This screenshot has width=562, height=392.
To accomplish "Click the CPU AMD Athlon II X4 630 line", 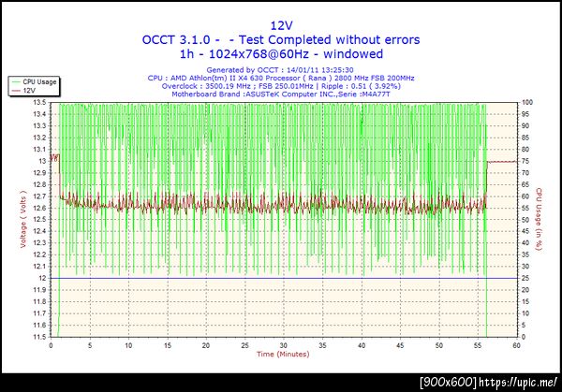I will [281, 78].
